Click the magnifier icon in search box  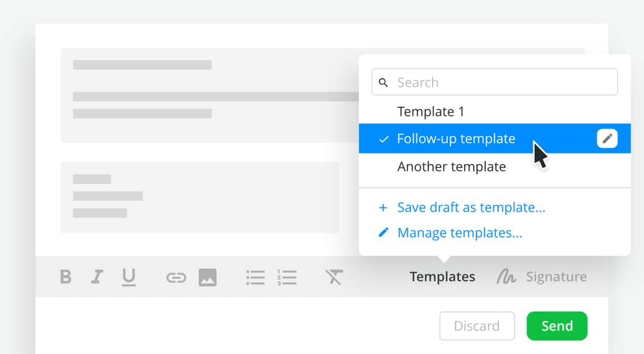(x=384, y=82)
